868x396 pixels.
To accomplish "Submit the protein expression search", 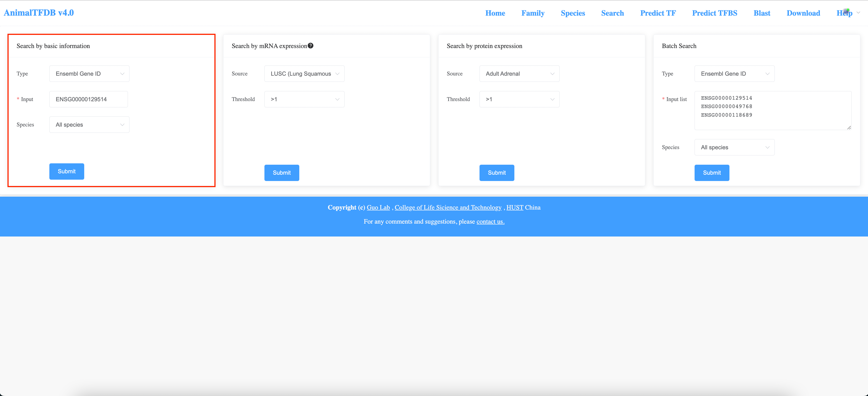I will 497,173.
